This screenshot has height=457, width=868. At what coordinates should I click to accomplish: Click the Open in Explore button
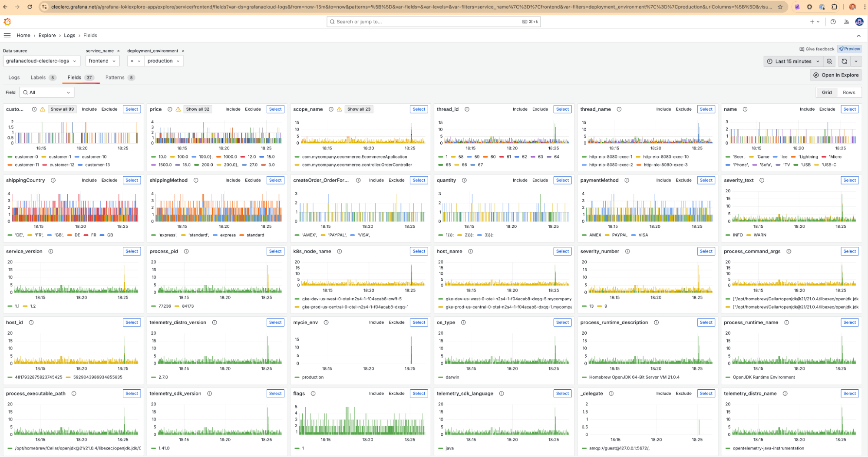pos(835,75)
